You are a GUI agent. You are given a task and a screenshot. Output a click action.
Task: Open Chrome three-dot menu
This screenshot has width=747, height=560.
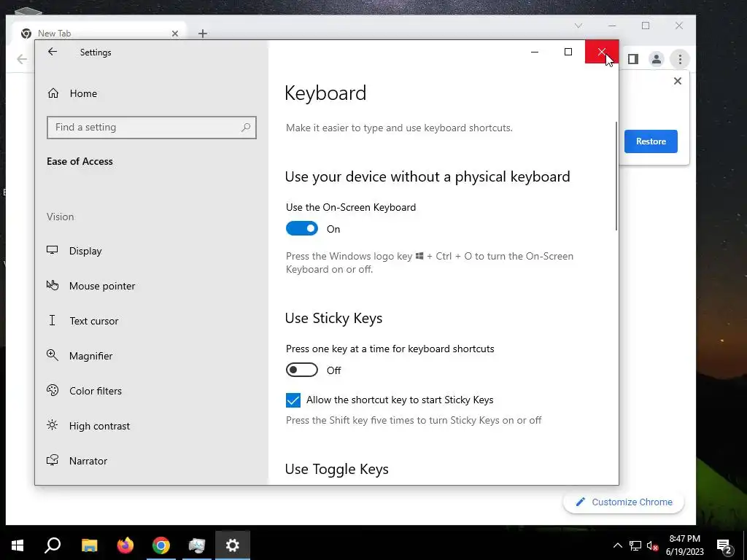tap(680, 59)
